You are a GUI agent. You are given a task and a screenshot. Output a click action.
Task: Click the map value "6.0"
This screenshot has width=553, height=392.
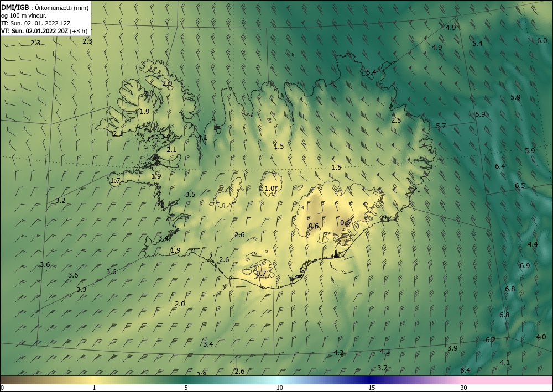[542, 40]
